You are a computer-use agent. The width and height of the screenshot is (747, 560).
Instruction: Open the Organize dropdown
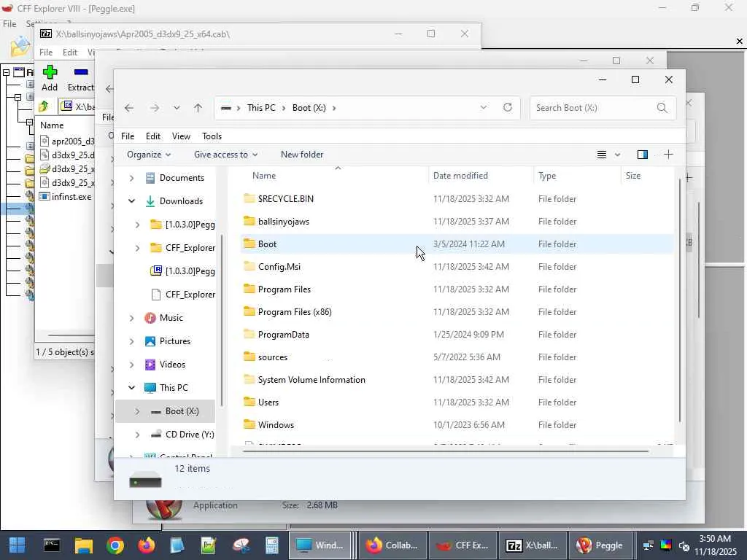click(149, 155)
